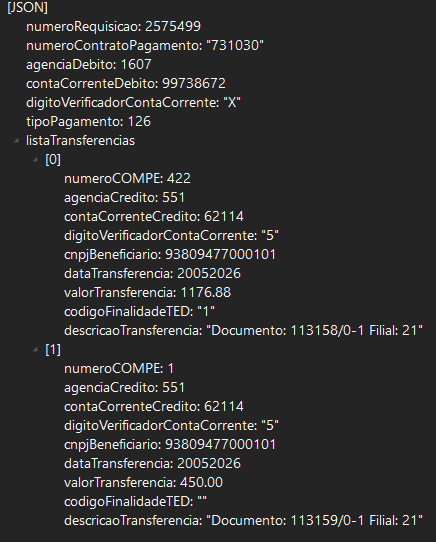Choose descricaoTransferencia Documento 113158/0-1 line
Screen dimensions: 436x542
[243, 331]
